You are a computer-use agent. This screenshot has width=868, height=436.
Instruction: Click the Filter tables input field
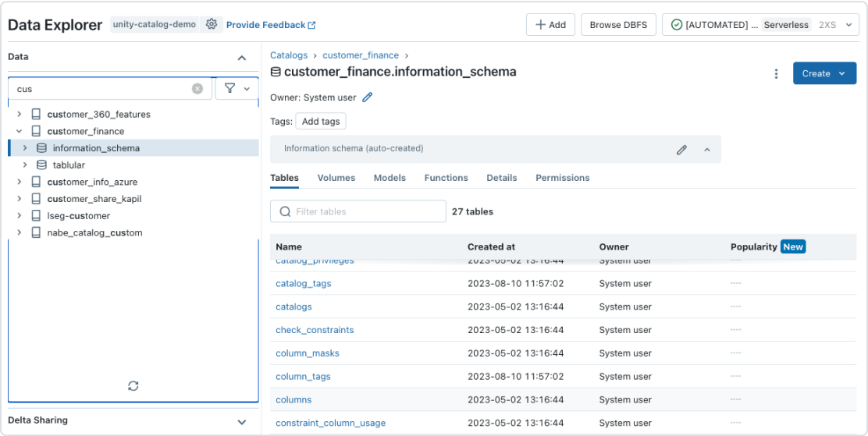click(365, 211)
